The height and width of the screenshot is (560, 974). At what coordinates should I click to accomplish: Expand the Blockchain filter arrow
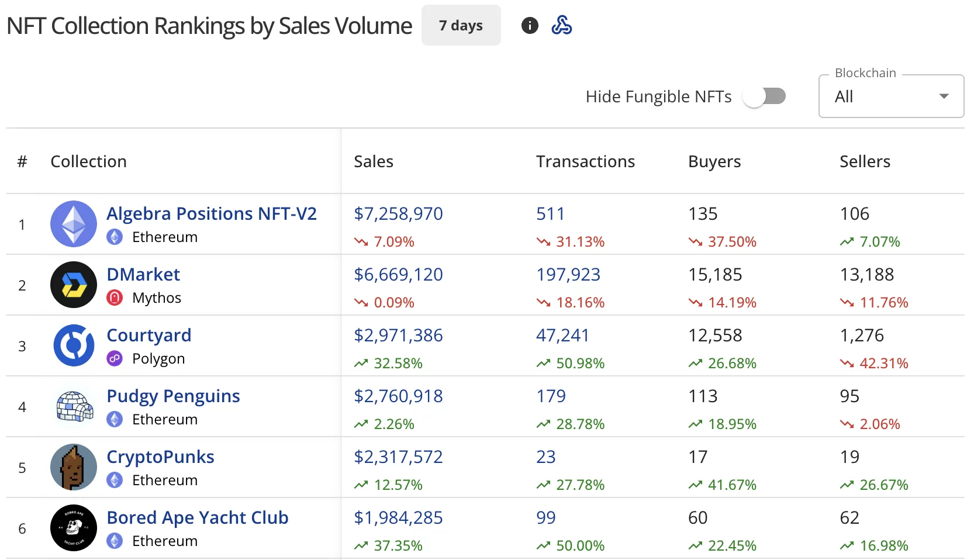pyautogui.click(x=943, y=96)
